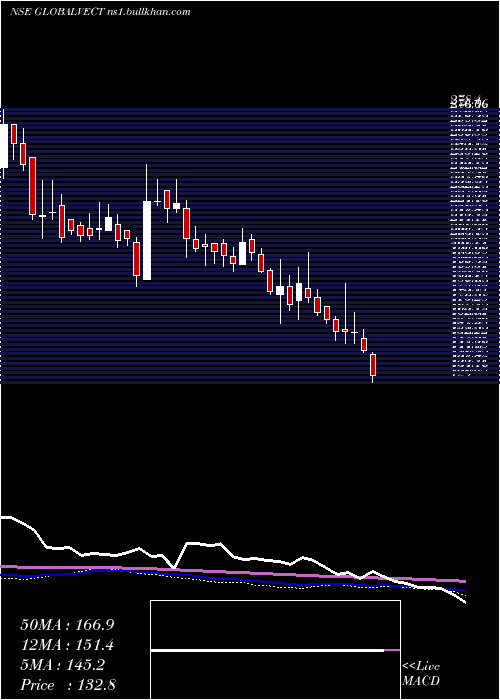Click the tallest white bullish candlestick
Viewport: 500px width, 700px height.
[x=147, y=240]
